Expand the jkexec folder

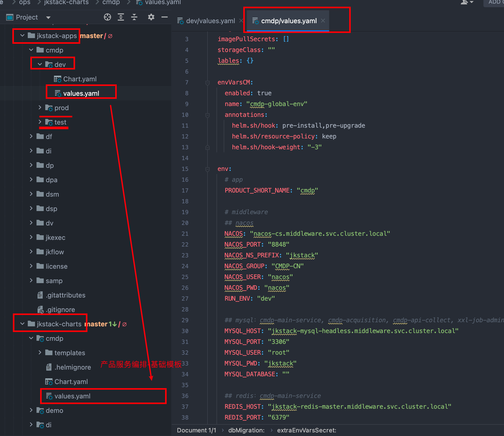[x=31, y=237]
